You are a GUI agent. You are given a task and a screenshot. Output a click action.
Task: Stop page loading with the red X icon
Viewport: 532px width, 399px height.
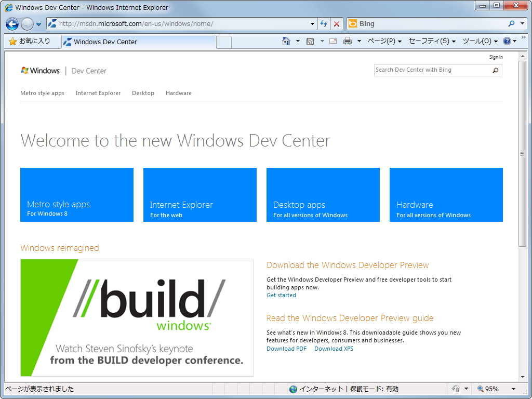pyautogui.click(x=336, y=23)
